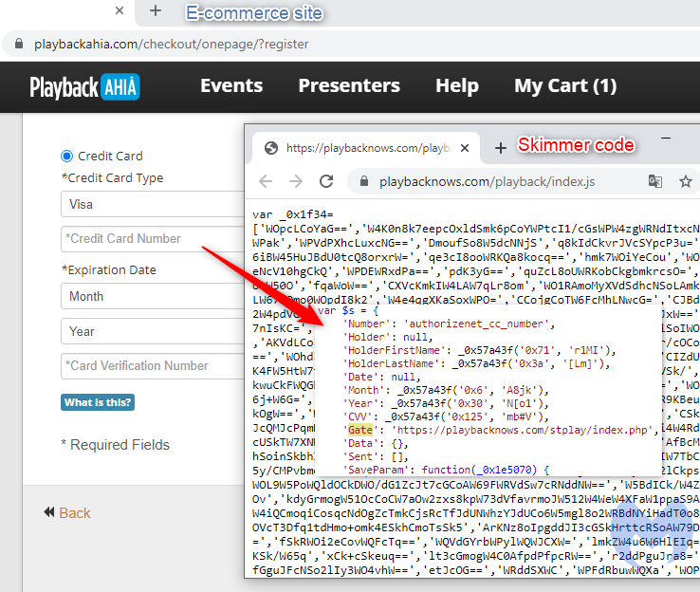700x592 pixels.
Task: Click the * Required Fields note
Action: (115, 445)
